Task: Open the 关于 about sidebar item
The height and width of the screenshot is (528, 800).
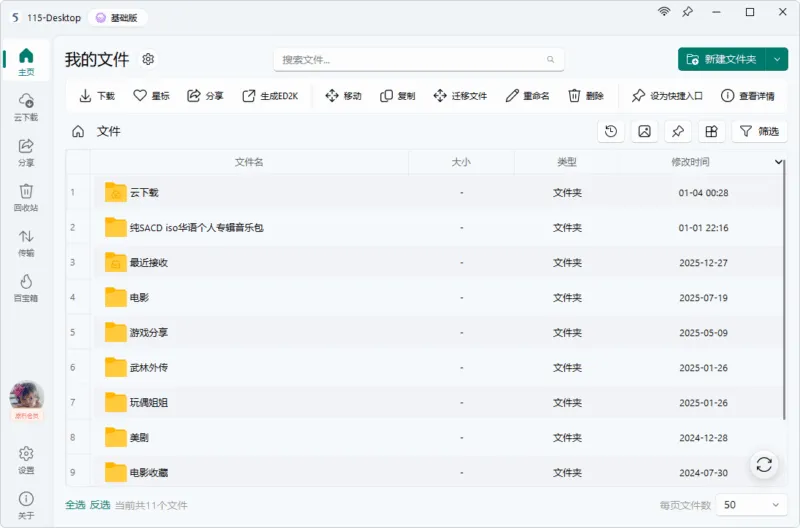Action: click(x=26, y=505)
